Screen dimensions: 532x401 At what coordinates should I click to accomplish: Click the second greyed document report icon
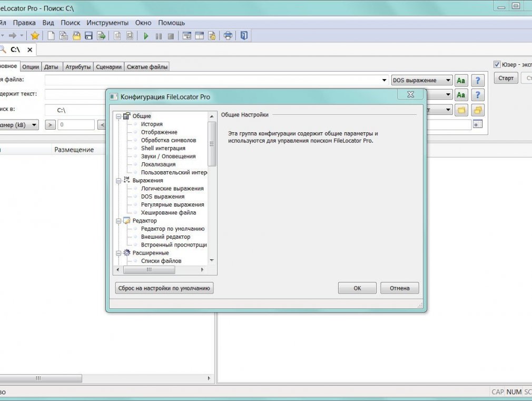point(130,36)
